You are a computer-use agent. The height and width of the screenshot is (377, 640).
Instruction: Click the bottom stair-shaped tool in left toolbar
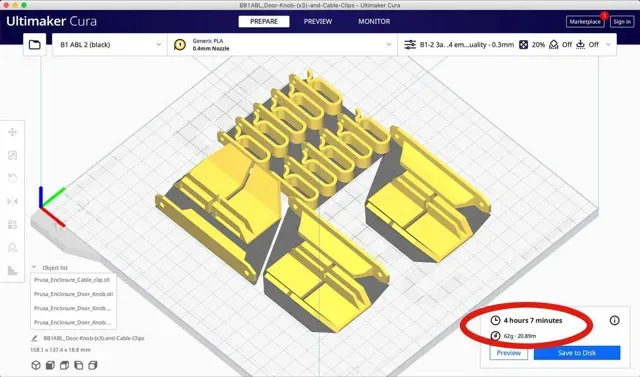[x=13, y=270]
